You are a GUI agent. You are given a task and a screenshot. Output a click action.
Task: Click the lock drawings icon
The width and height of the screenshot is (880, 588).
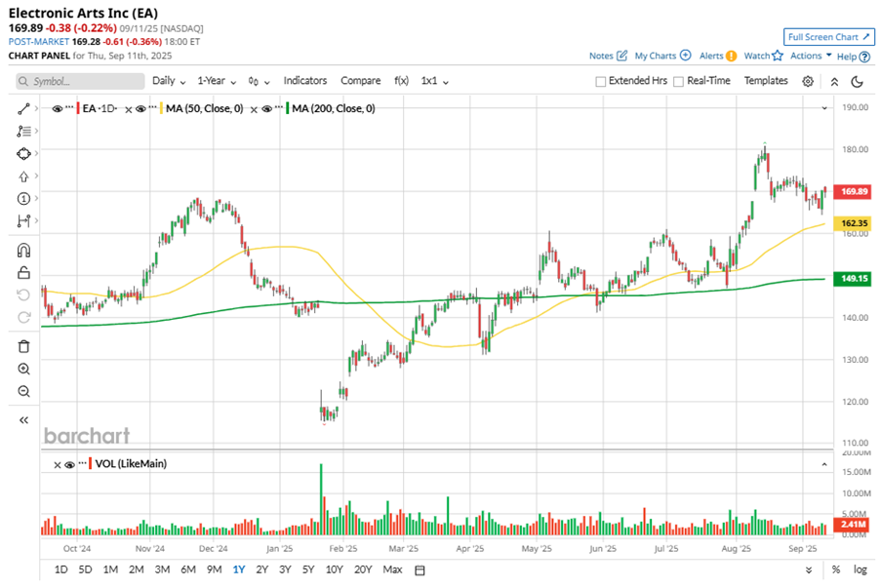coord(23,273)
